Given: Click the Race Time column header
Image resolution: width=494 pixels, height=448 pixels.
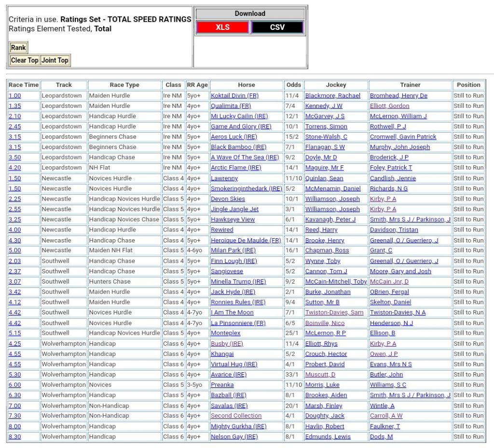Looking at the screenshot, I should click(23, 85).
